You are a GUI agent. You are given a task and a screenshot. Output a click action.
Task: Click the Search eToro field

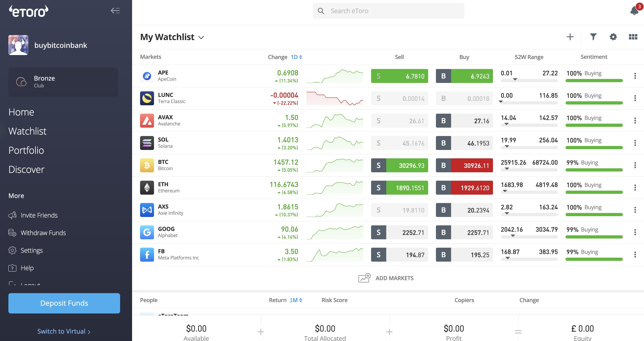tap(388, 11)
